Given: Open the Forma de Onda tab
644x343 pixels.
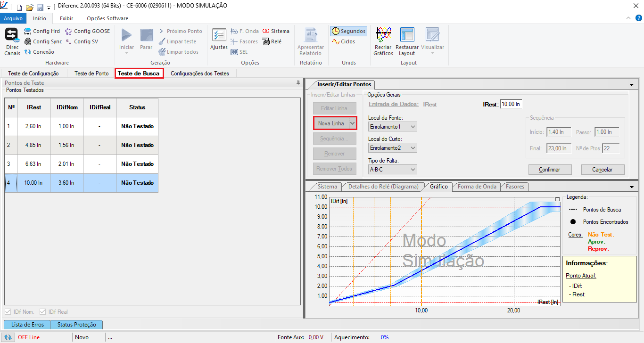Looking at the screenshot, I should (477, 187).
